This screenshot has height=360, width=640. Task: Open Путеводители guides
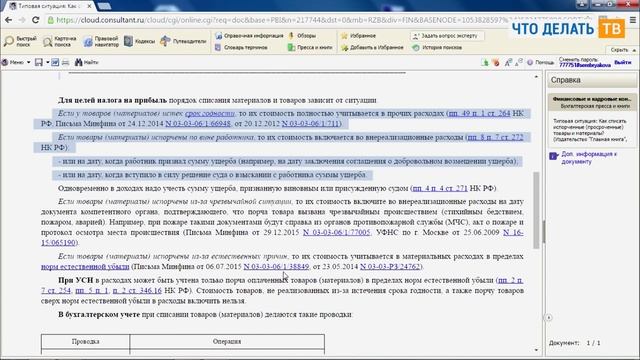(183, 41)
